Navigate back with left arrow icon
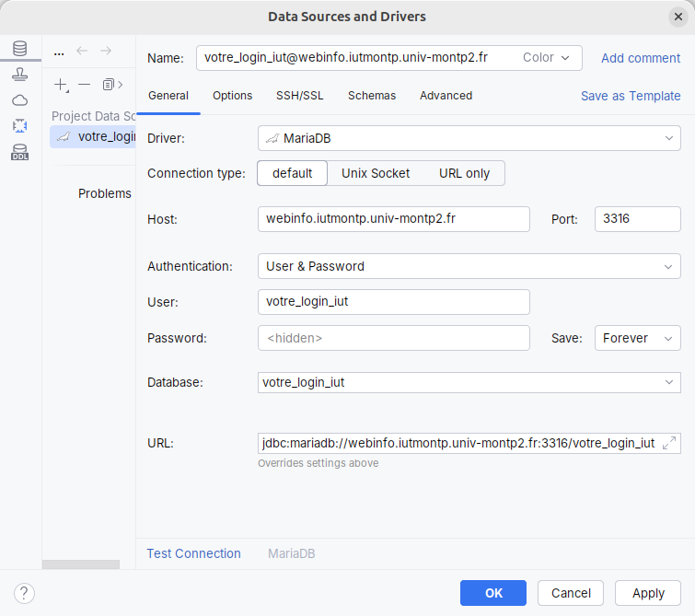695x616 pixels. (82, 51)
